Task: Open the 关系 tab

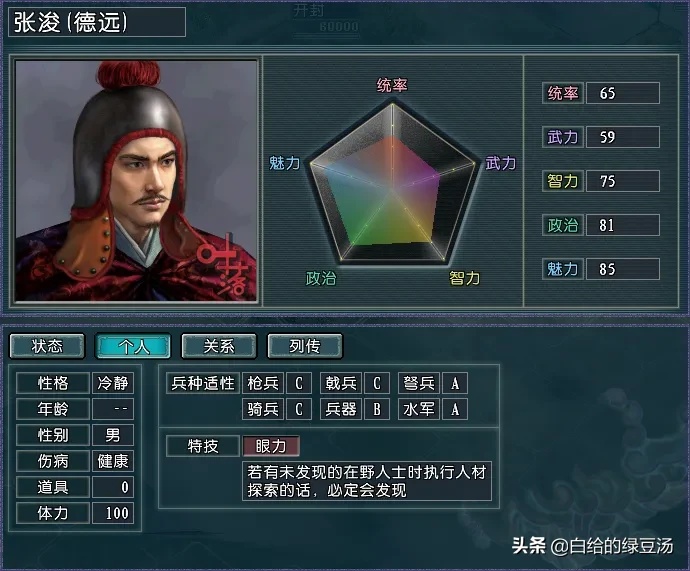Action: click(219, 346)
